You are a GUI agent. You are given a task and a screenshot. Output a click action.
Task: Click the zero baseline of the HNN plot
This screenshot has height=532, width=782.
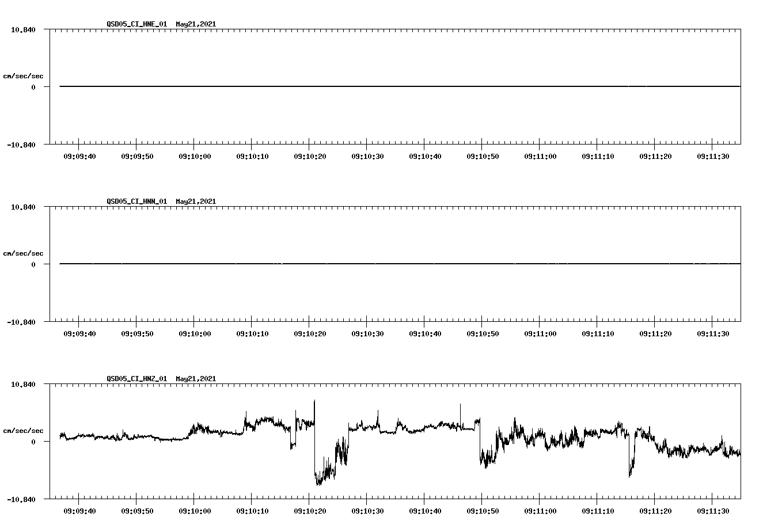pos(346,263)
